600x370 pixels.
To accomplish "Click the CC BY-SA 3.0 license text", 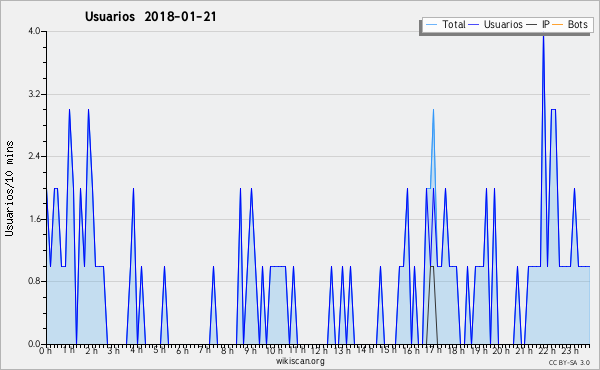I will click(569, 362).
